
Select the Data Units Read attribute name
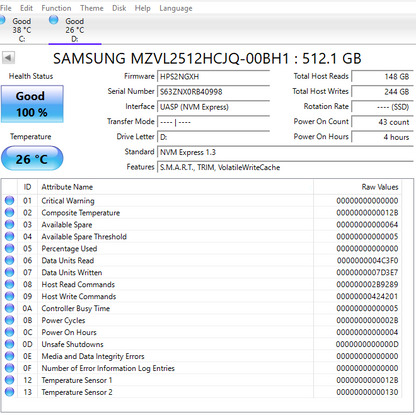click(x=68, y=261)
